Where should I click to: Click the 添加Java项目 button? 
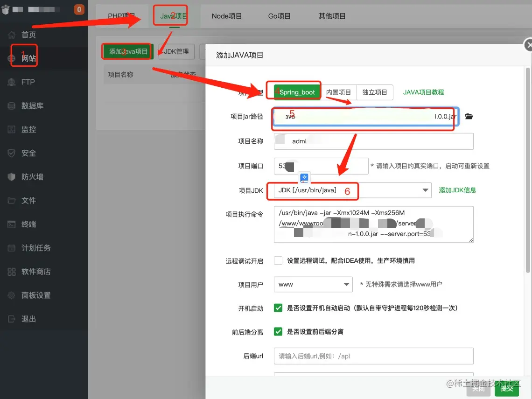[128, 52]
